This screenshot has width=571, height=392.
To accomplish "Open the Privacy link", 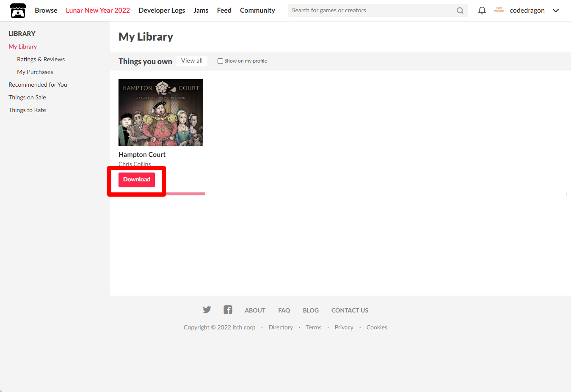I will pos(344,327).
